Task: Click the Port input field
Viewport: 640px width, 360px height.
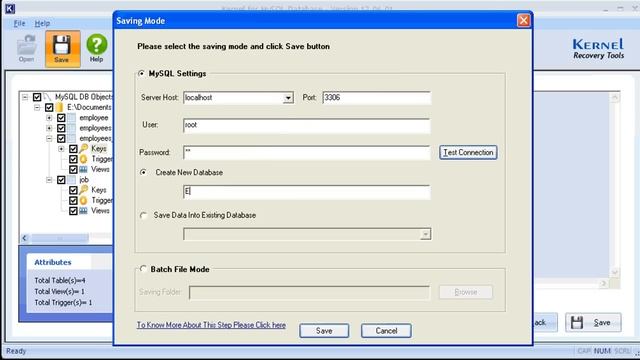Action: (x=376, y=98)
